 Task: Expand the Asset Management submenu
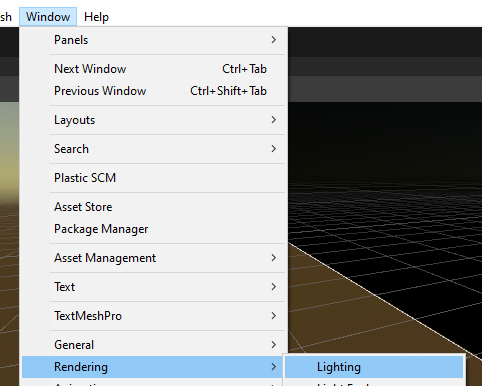click(x=154, y=258)
